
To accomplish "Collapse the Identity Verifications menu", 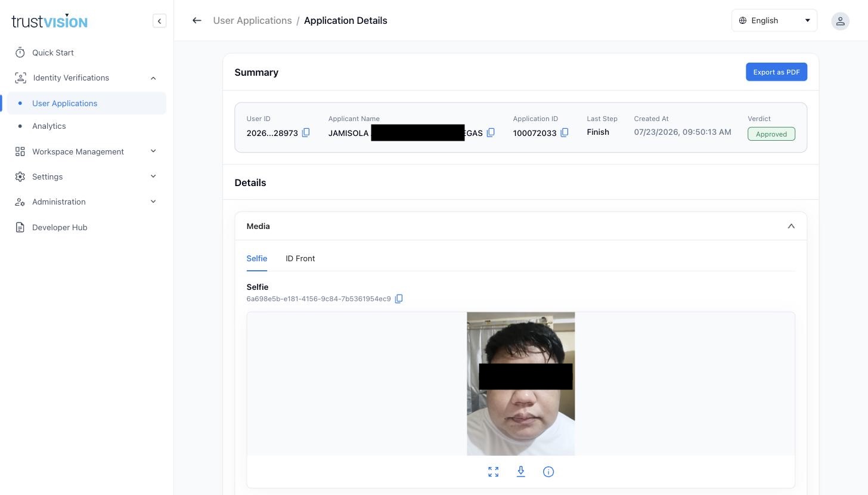I will coord(153,78).
